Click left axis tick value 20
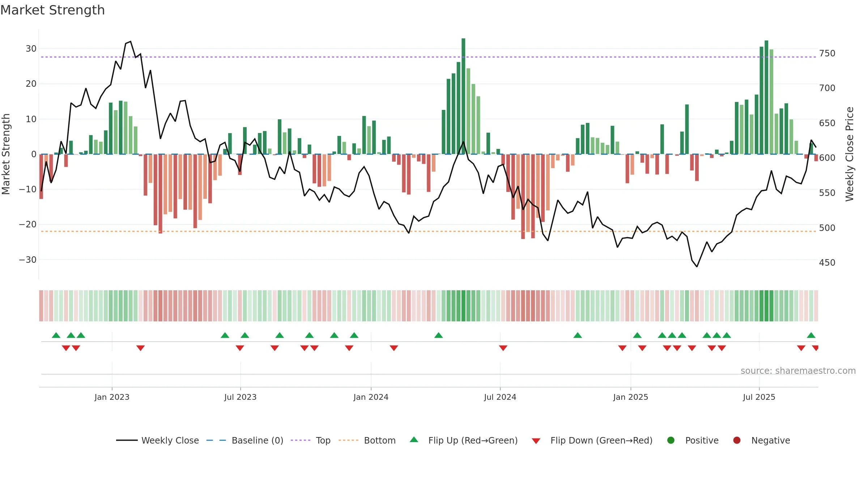 click(31, 84)
